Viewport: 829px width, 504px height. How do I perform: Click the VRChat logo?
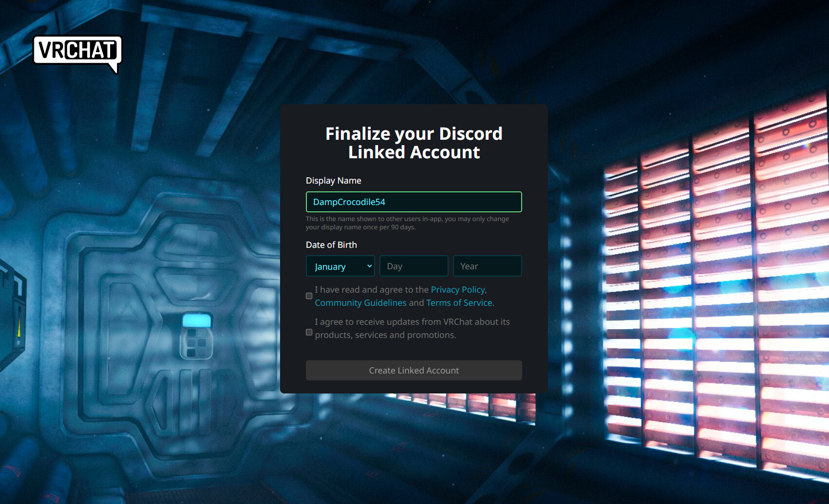77,54
